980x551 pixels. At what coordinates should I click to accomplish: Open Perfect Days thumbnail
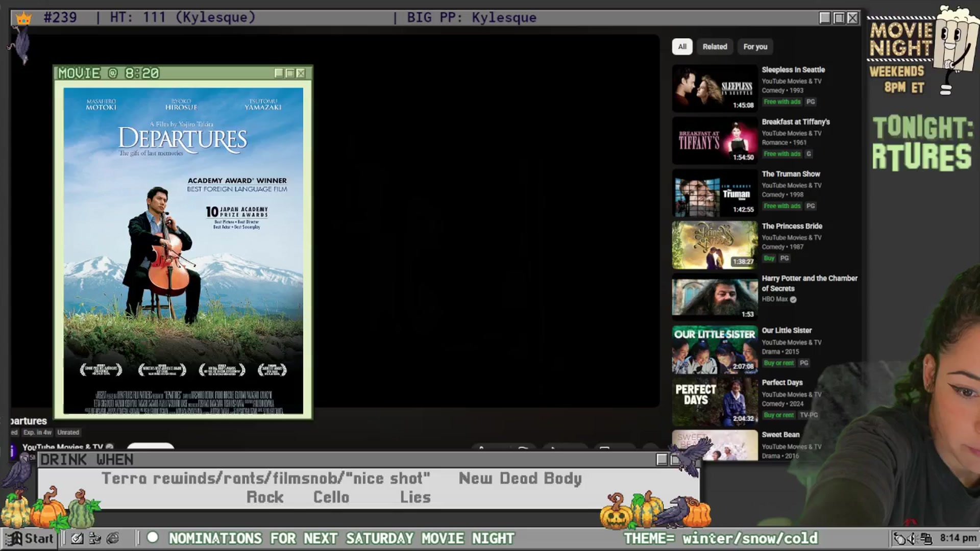coord(715,402)
